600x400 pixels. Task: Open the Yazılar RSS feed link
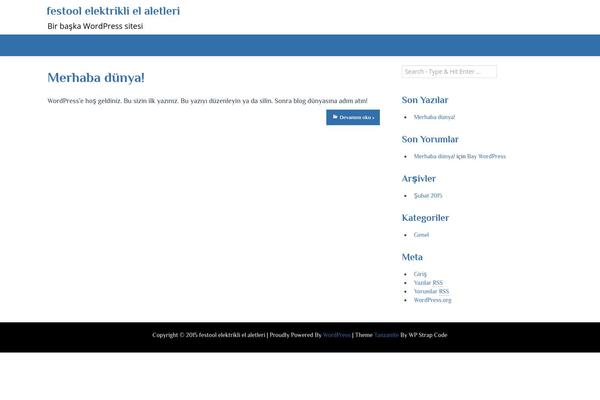(428, 282)
